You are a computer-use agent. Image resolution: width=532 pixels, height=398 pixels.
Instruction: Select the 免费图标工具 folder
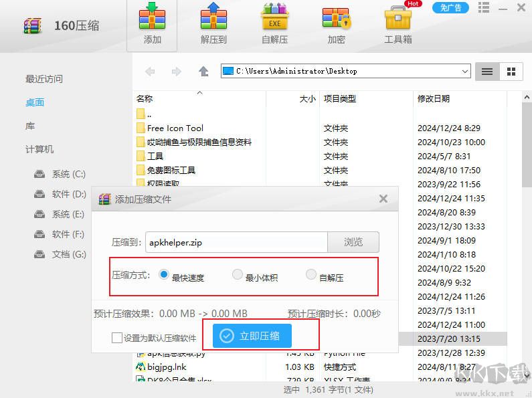click(x=166, y=170)
